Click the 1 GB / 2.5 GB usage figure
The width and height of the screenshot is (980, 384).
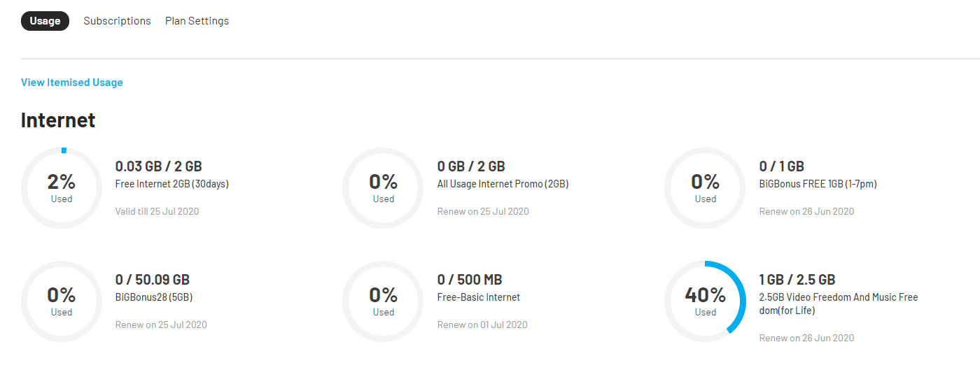point(797,280)
